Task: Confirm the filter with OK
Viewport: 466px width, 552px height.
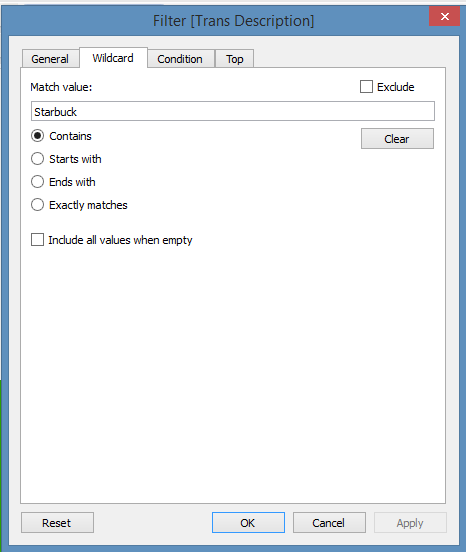Action: 248,523
